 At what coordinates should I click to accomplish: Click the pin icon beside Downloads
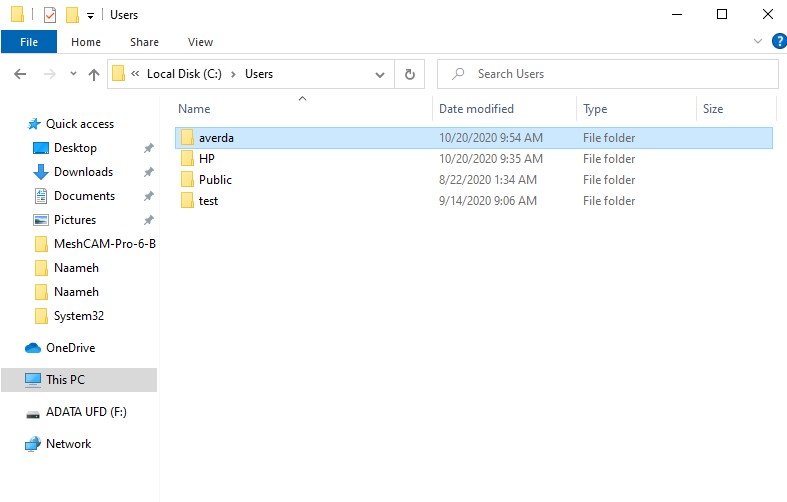pyautogui.click(x=149, y=172)
